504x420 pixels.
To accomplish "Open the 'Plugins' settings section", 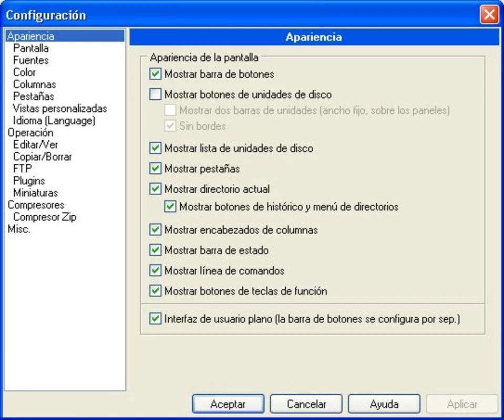I will tap(29, 181).
